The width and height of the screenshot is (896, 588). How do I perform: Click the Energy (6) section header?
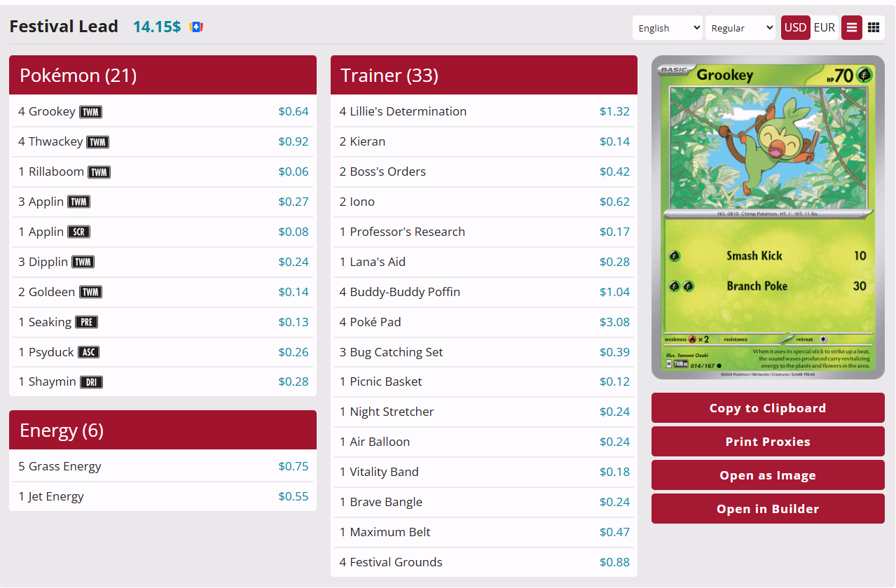[x=163, y=430]
